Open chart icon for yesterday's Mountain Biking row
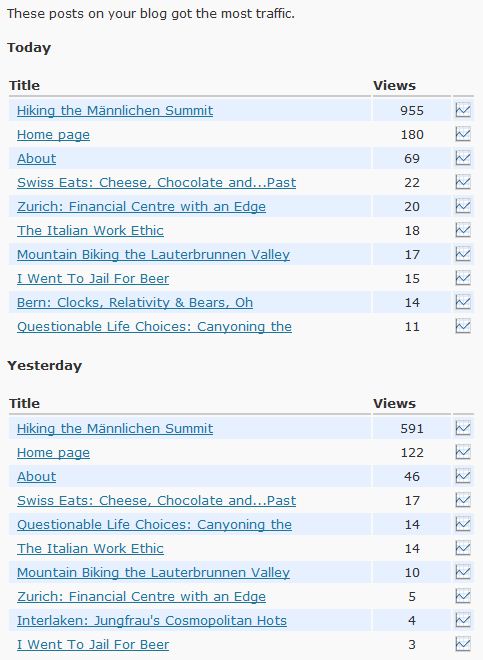The height and width of the screenshot is (660, 483). coord(463,572)
